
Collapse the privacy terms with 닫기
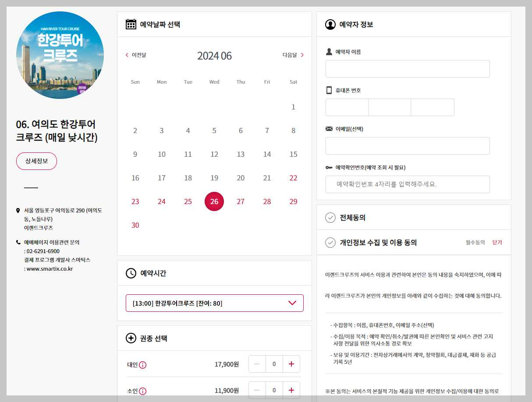point(497,243)
